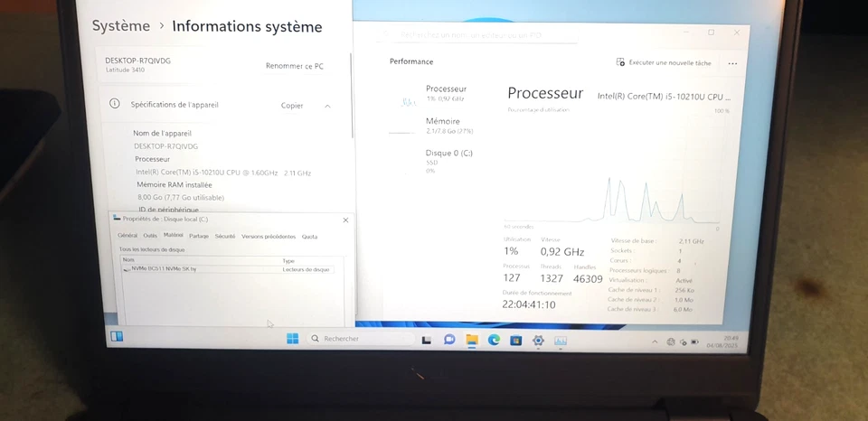Click Exécuter une nouvelle tâche

click(664, 62)
